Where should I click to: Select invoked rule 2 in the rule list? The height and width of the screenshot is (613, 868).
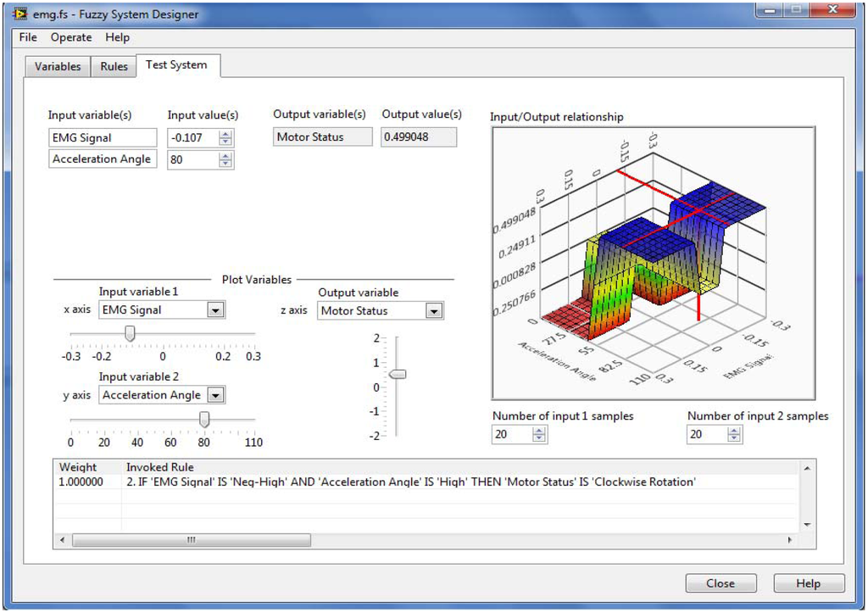[411, 482]
